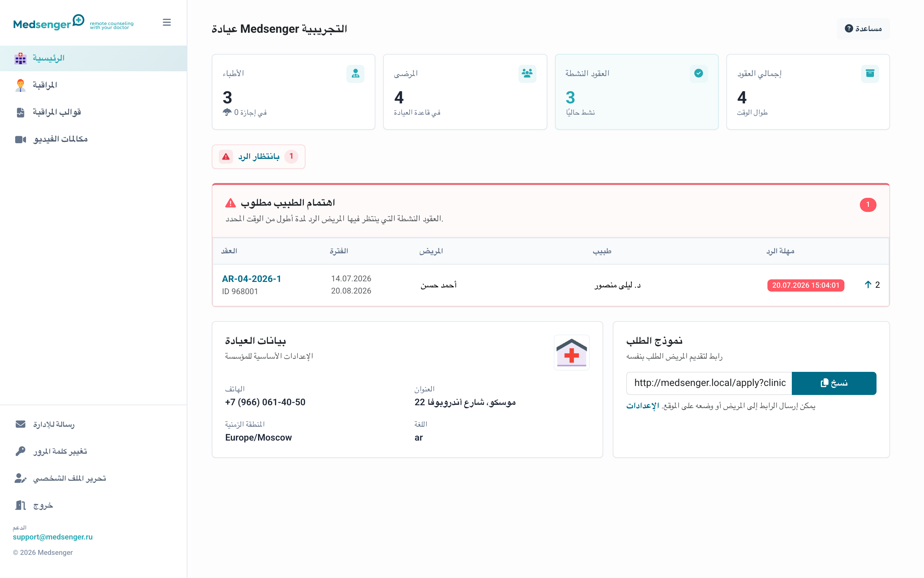The width and height of the screenshot is (924, 578).
Task: Open the المرضى patients stat card
Action: click(465, 92)
